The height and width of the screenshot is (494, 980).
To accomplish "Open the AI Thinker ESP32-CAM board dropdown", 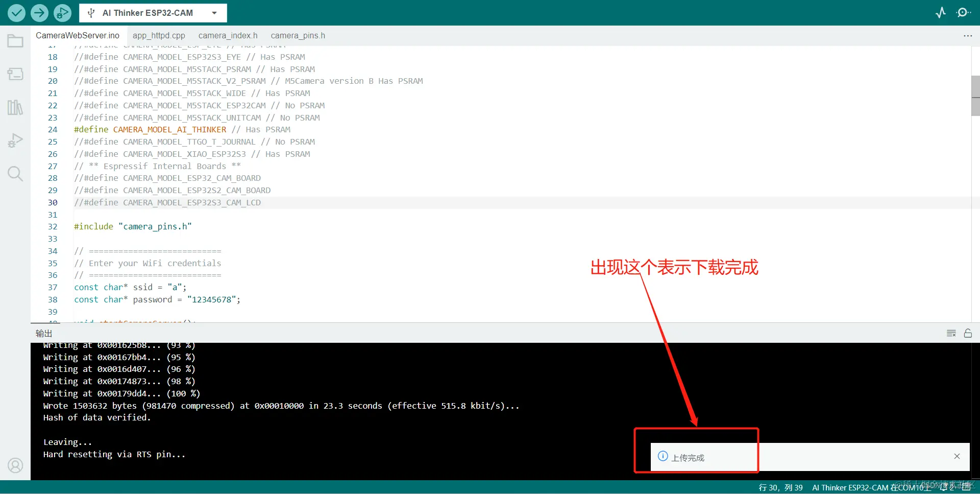I will point(153,13).
